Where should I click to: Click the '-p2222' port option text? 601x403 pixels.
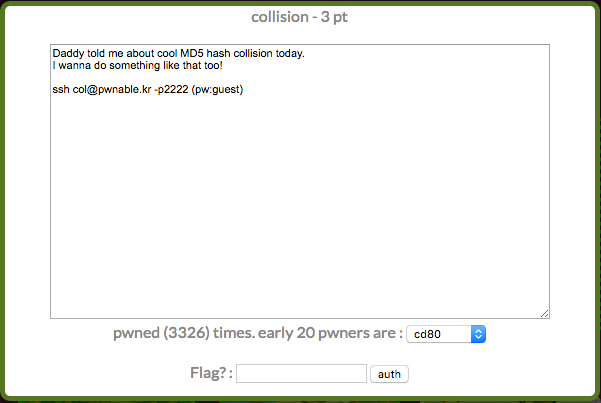(x=171, y=89)
